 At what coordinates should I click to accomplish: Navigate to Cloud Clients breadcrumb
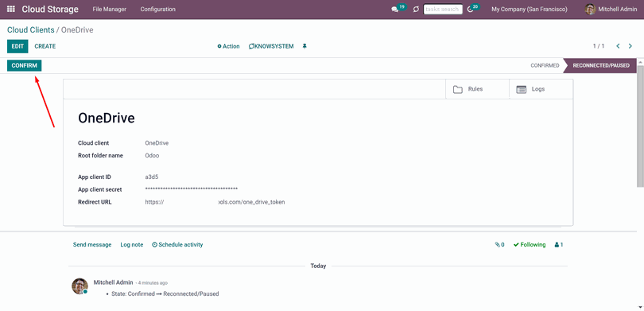click(x=31, y=30)
